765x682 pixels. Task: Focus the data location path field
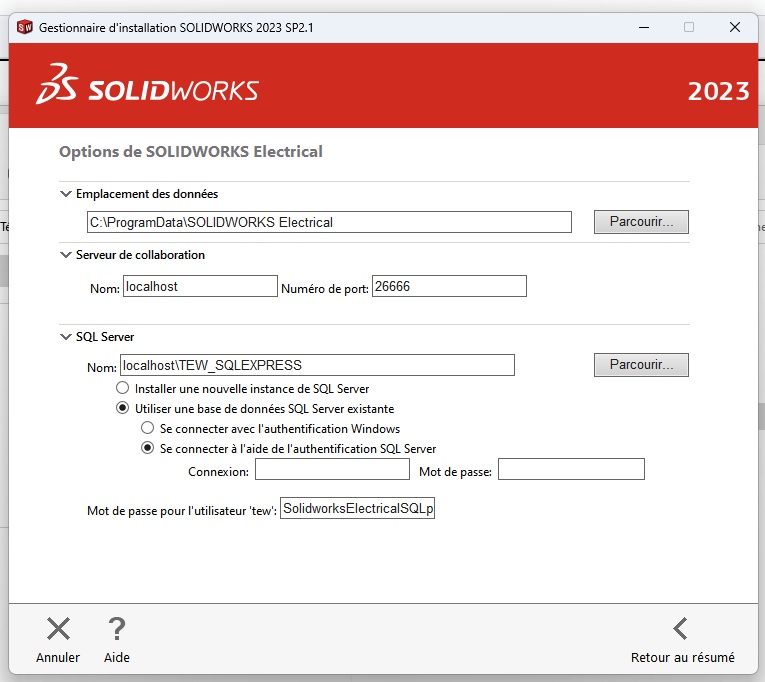click(x=329, y=222)
